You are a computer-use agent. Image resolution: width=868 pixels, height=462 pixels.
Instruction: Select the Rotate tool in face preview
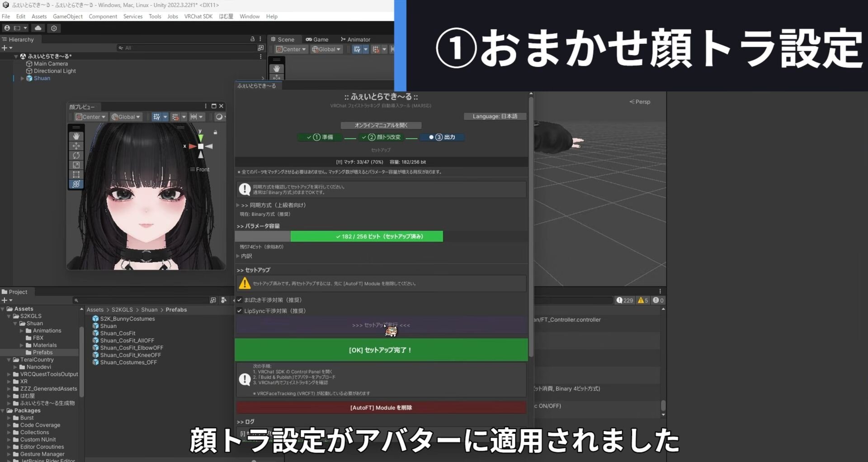point(76,155)
